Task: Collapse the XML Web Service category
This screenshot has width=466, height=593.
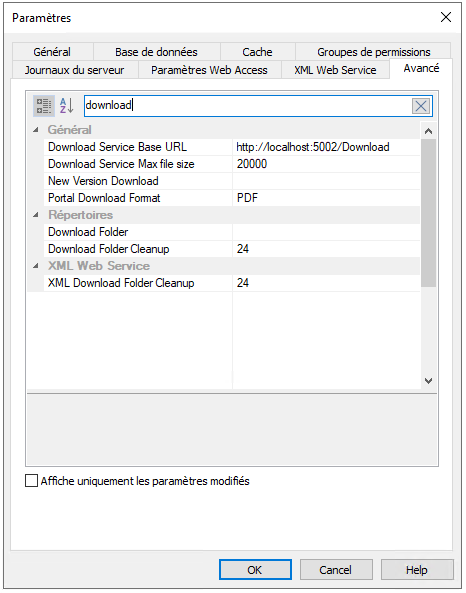Action: tap(36, 266)
